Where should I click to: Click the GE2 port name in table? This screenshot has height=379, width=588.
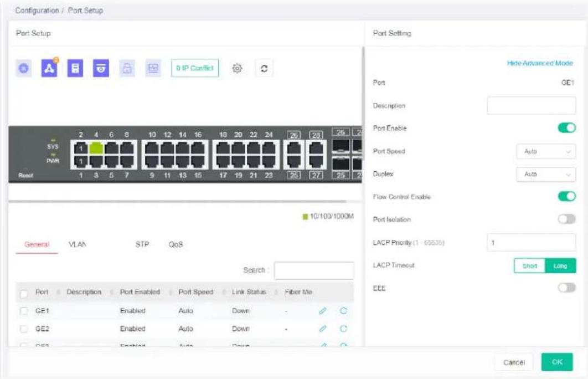coord(42,329)
